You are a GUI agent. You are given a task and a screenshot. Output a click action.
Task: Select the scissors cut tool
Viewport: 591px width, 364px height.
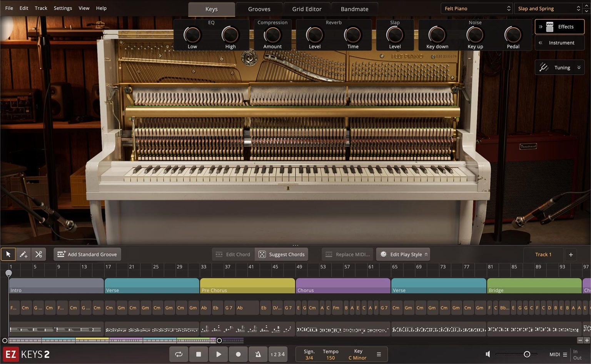[x=38, y=254]
